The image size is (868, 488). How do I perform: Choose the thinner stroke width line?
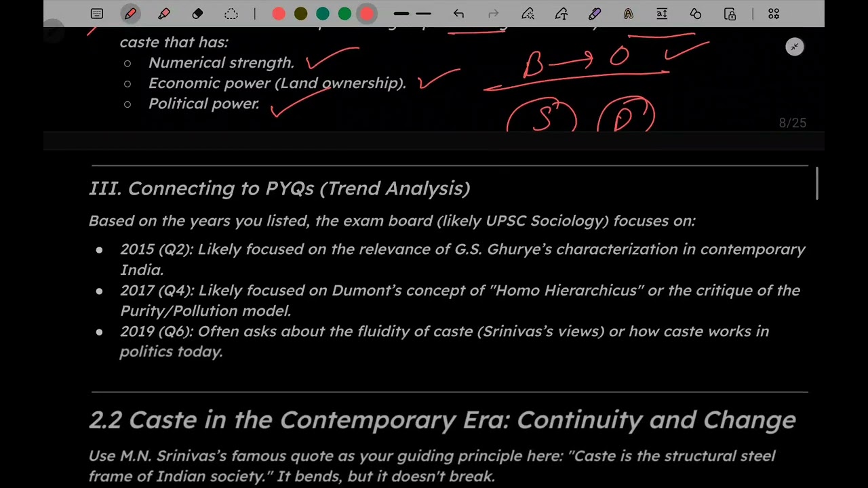[423, 14]
